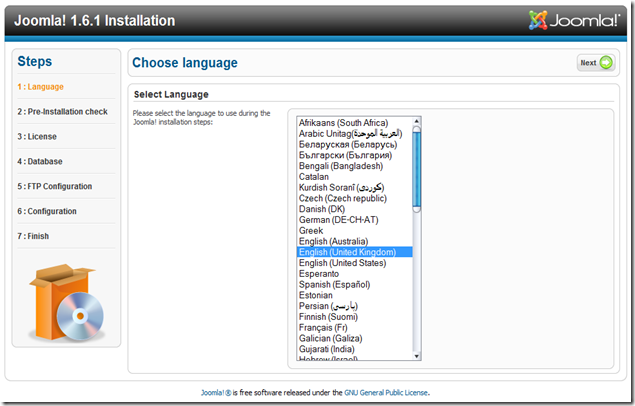The width and height of the screenshot is (635, 406).
Task: Click the language list scroll up arrow
Action: pyautogui.click(x=416, y=121)
